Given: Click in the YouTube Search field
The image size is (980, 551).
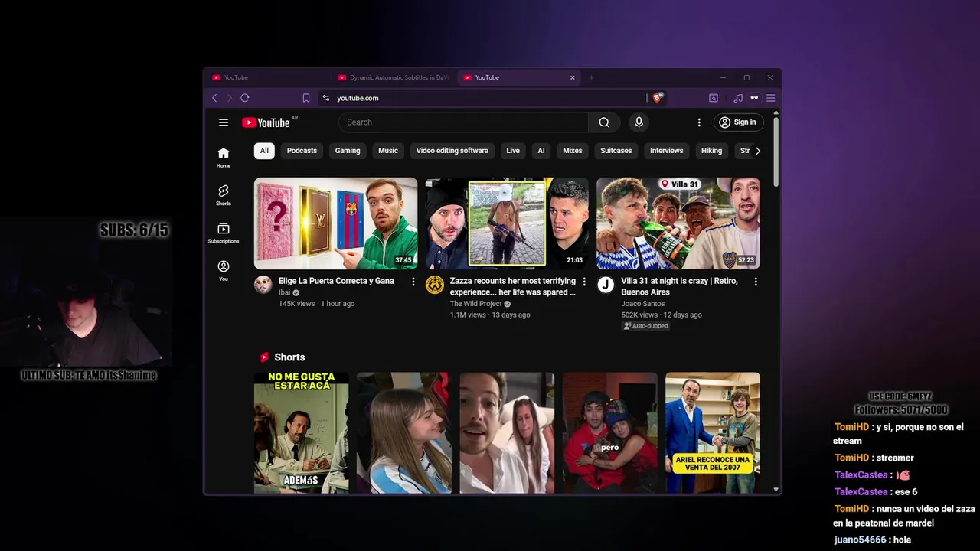Looking at the screenshot, I should (463, 122).
